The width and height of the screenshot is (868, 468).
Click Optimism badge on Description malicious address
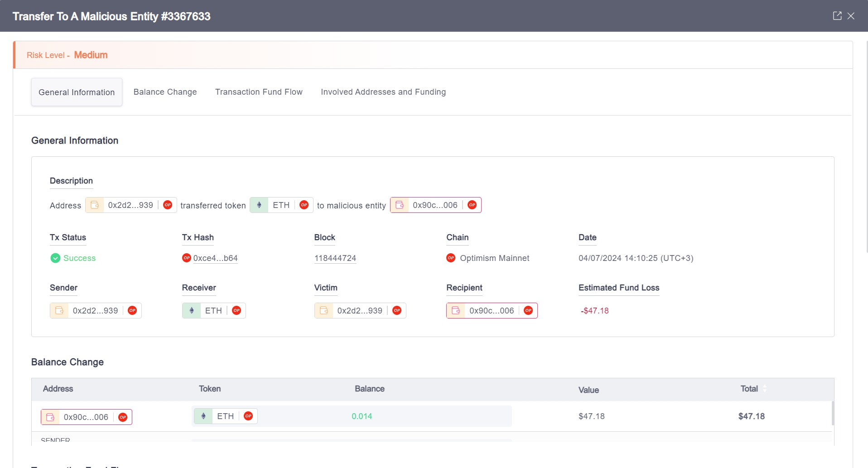(x=472, y=205)
